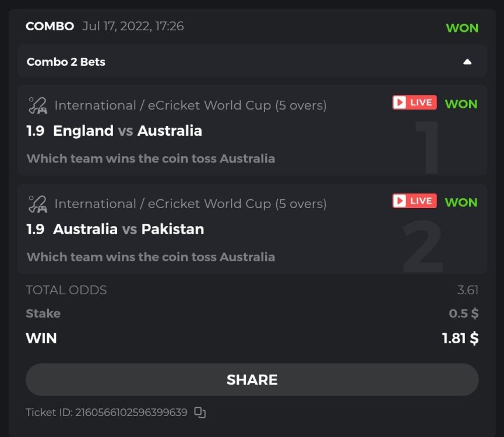Viewport: 504px width, 437px height.
Task: Open the England vs Australia match
Action: [x=127, y=131]
